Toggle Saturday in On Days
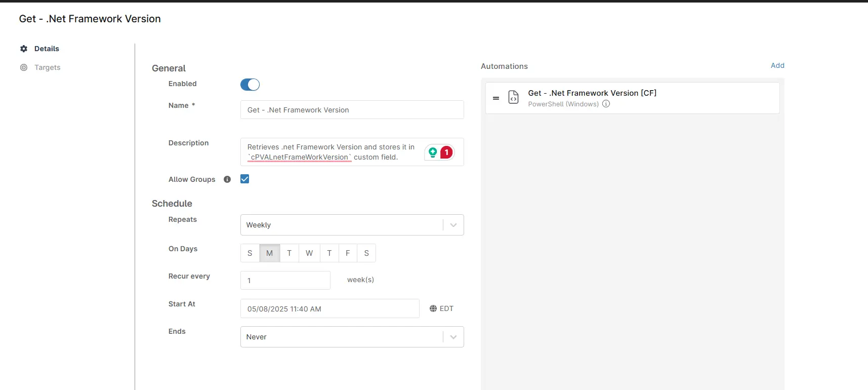 pyautogui.click(x=366, y=253)
